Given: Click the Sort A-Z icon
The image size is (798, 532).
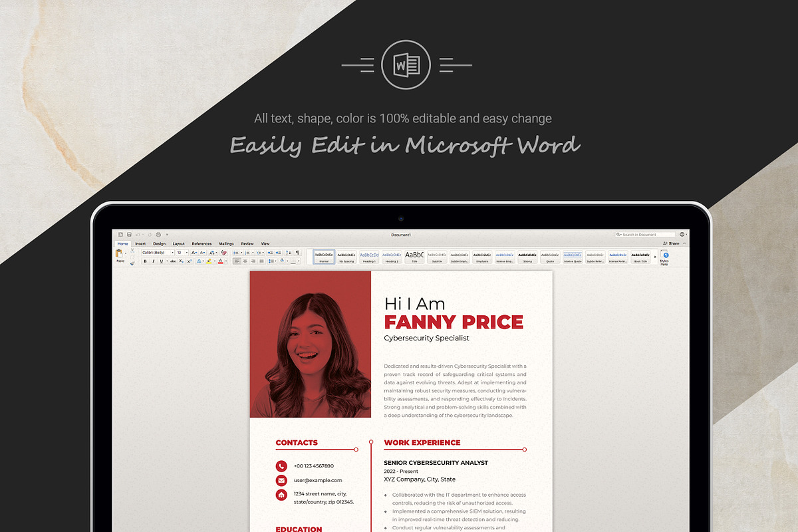Looking at the screenshot, I should (289, 253).
